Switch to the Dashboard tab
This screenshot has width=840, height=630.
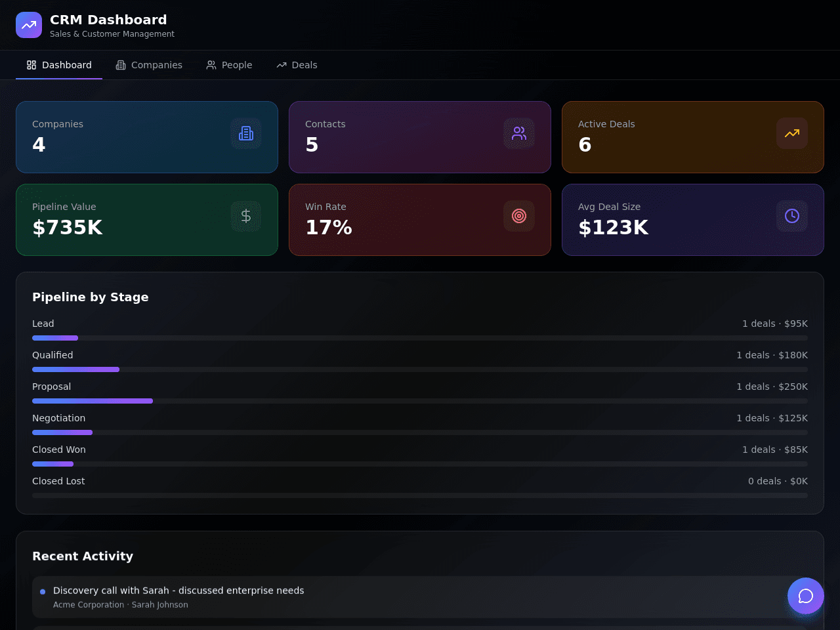tap(59, 65)
